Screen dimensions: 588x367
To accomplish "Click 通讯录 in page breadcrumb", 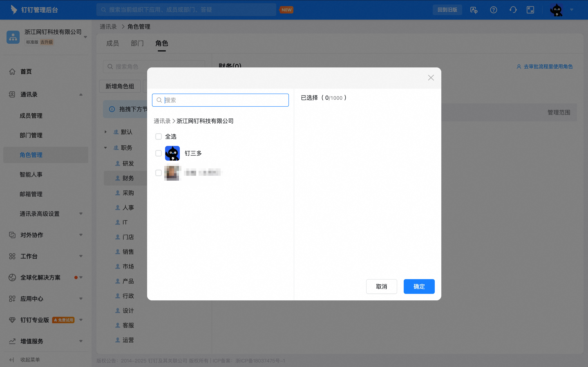I will (108, 26).
